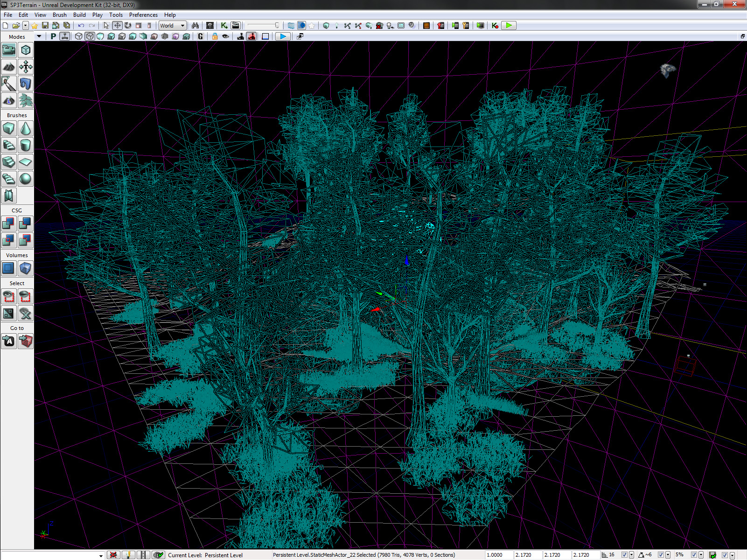Screen dimensions: 747x560
Task: Toggle viewport lock padlock icon
Action: pyautogui.click(x=215, y=36)
